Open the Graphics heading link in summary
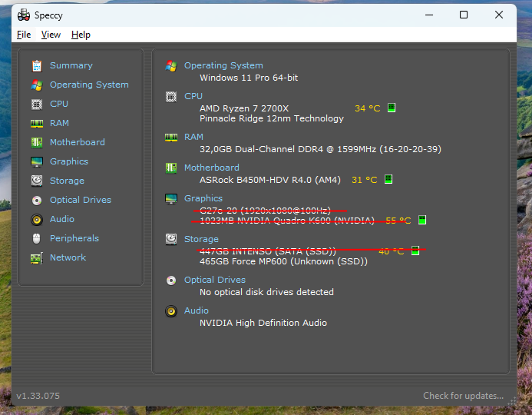This screenshot has width=532, height=415. pyautogui.click(x=203, y=199)
